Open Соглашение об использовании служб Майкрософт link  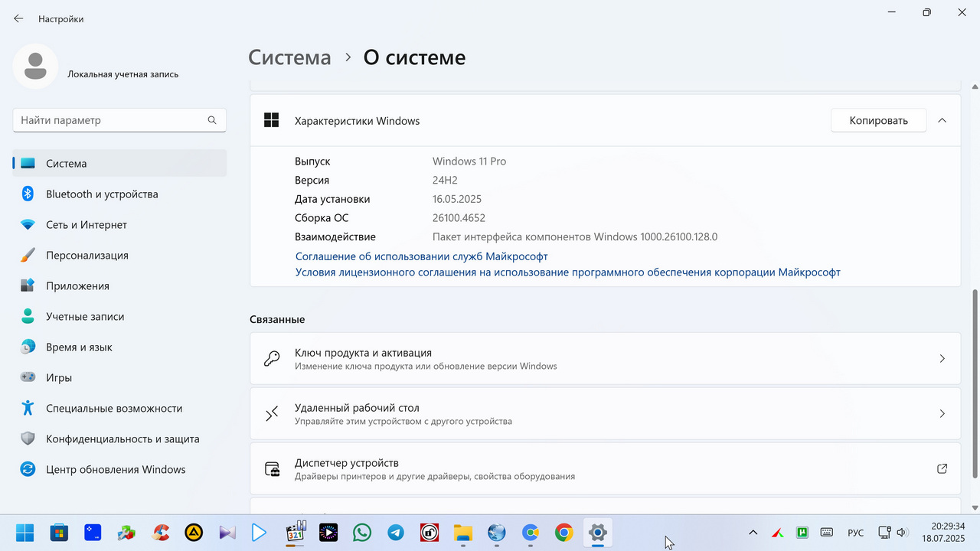tap(422, 256)
